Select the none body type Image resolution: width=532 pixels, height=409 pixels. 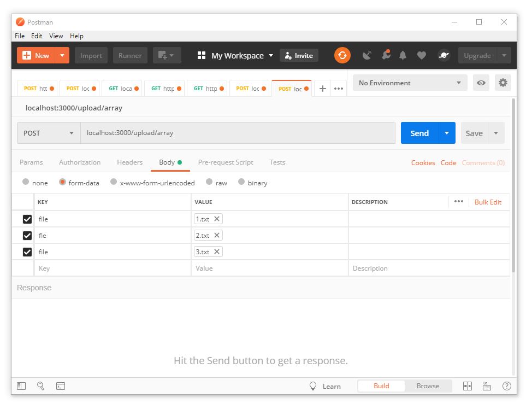(26, 182)
